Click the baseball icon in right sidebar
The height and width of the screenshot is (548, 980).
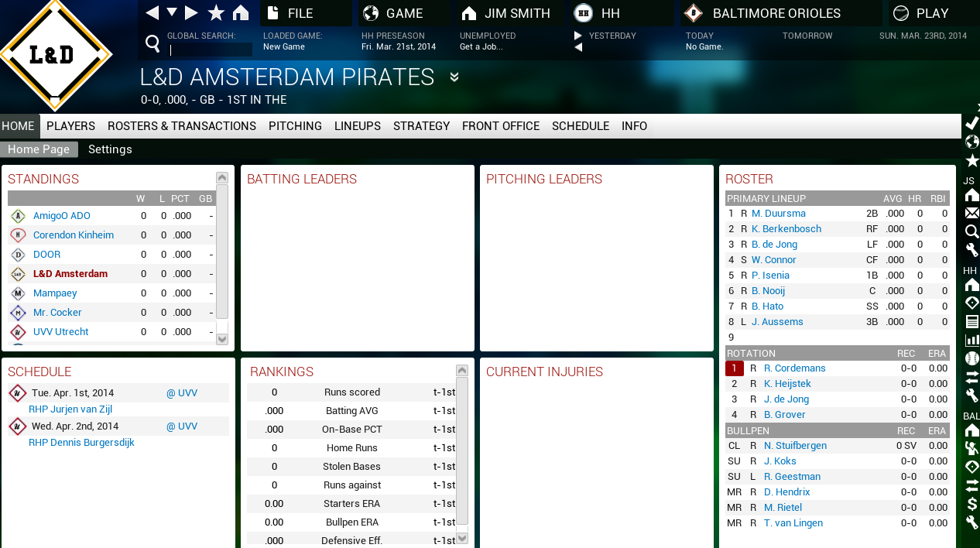(972, 358)
